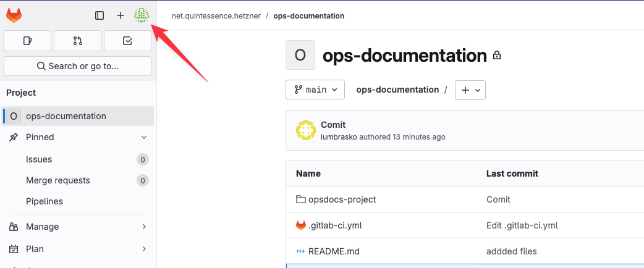This screenshot has height=268, width=644.
Task: Click the net.quintessence.hetzner breadcrumb
Action: 215,15
